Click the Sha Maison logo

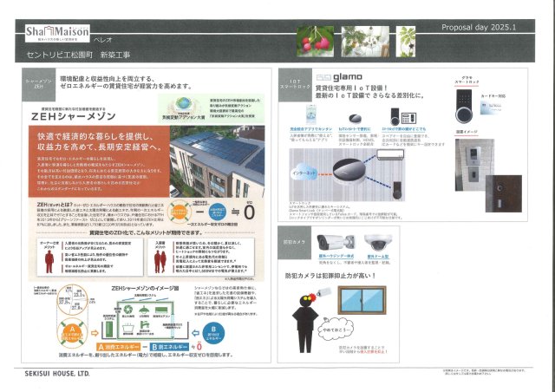point(57,33)
